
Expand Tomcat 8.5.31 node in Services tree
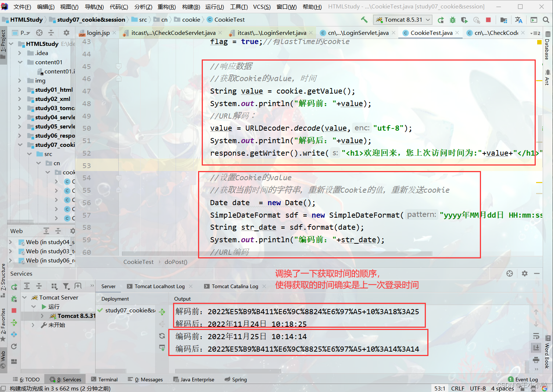point(42,316)
